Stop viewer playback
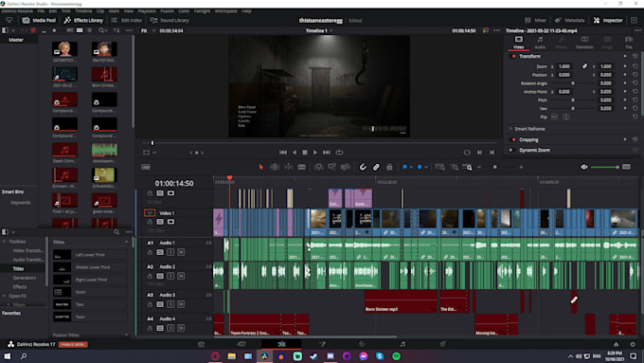This screenshot has height=363, width=644. coord(305,152)
